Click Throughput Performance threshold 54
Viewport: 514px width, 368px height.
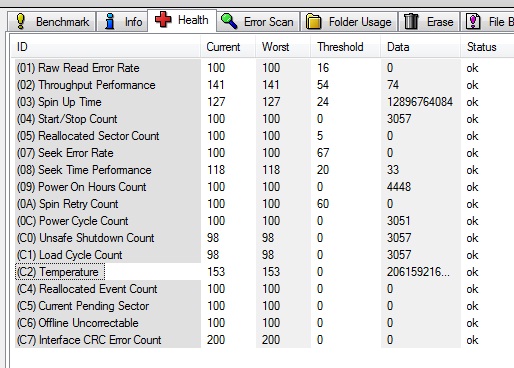[323, 85]
